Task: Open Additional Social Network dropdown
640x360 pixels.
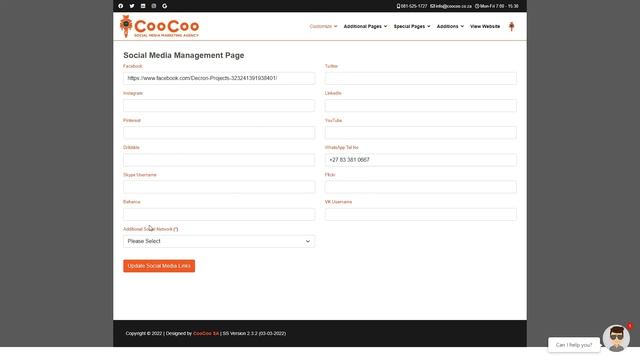Action: [219, 241]
